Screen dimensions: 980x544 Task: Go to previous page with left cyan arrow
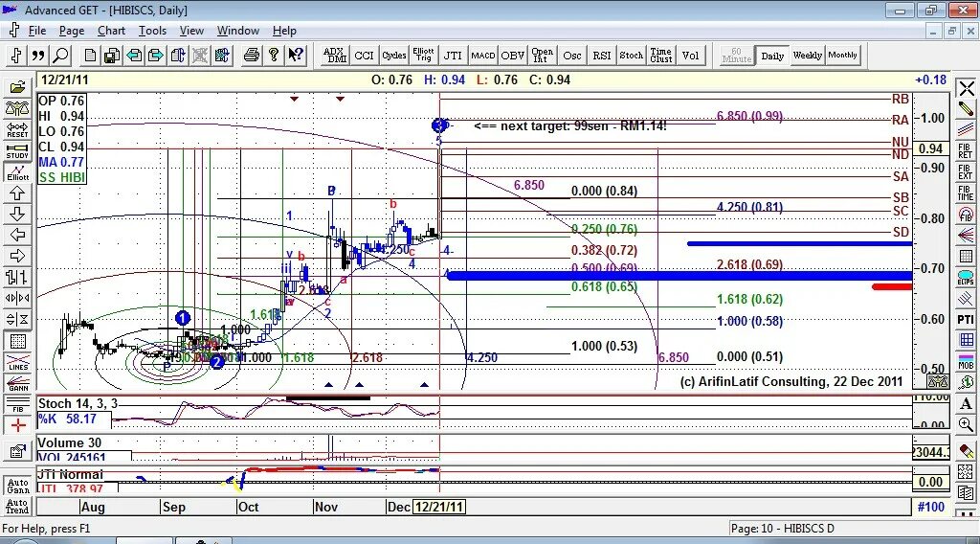pos(134,56)
